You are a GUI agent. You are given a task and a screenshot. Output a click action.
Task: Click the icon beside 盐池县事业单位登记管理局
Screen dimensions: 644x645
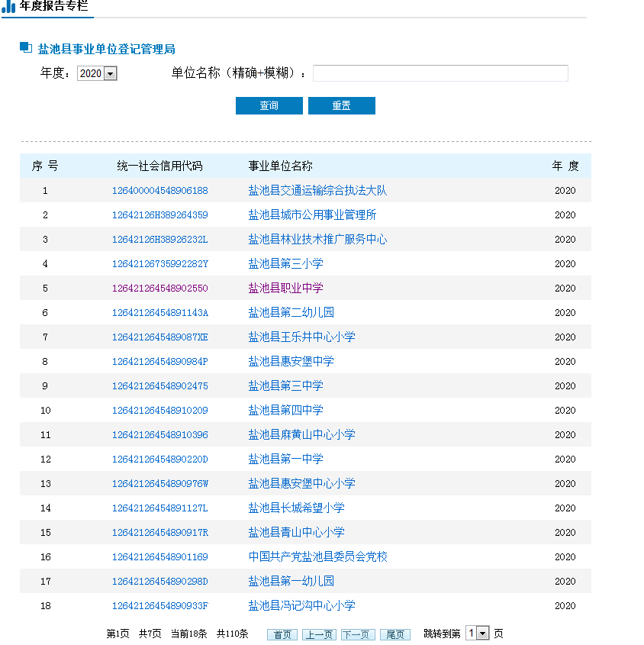pyautogui.click(x=26, y=48)
